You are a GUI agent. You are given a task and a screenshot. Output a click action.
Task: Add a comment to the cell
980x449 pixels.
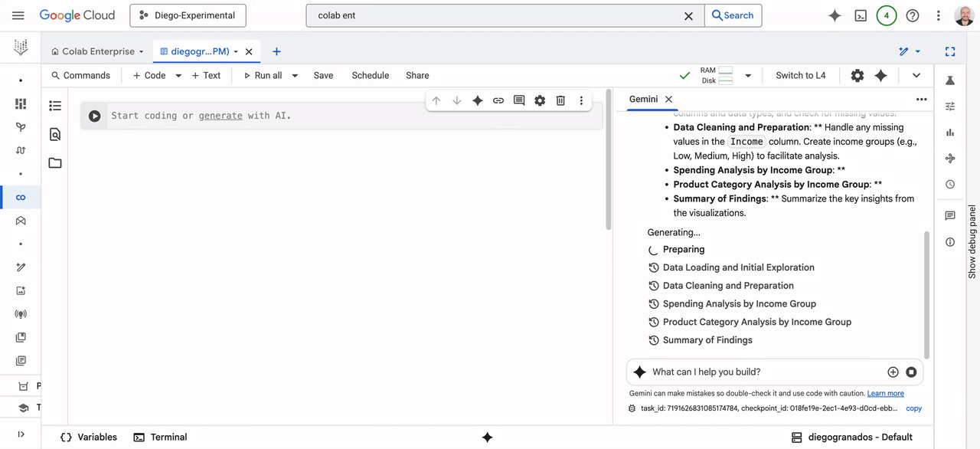(x=519, y=100)
